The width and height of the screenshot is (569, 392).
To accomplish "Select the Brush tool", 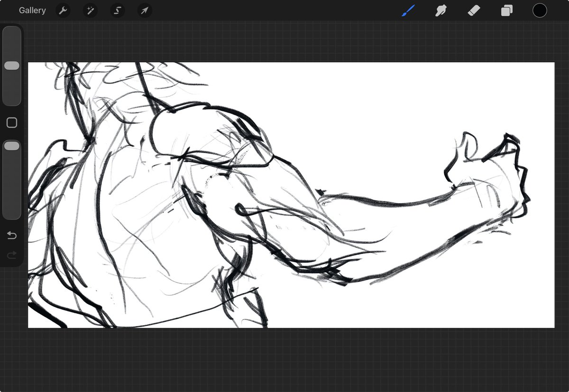I will coord(408,10).
